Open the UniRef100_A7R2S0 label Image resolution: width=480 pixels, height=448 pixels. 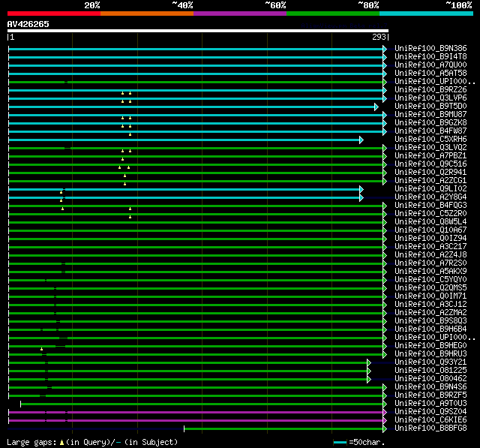(430, 263)
